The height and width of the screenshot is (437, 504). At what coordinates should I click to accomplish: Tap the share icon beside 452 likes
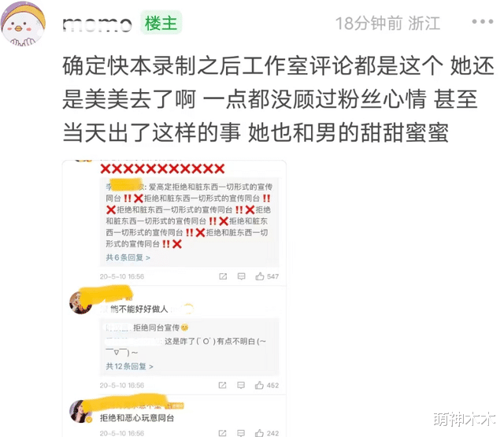pyautogui.click(x=222, y=385)
